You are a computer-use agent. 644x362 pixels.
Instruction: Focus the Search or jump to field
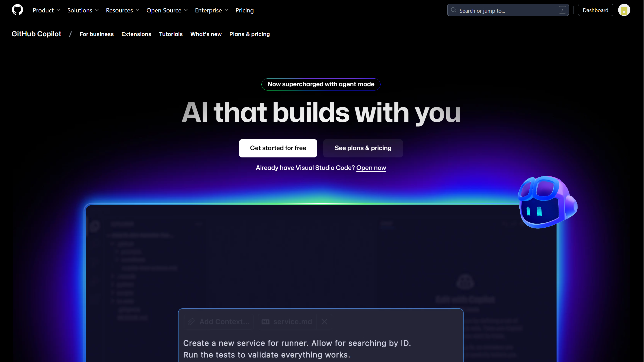point(508,10)
